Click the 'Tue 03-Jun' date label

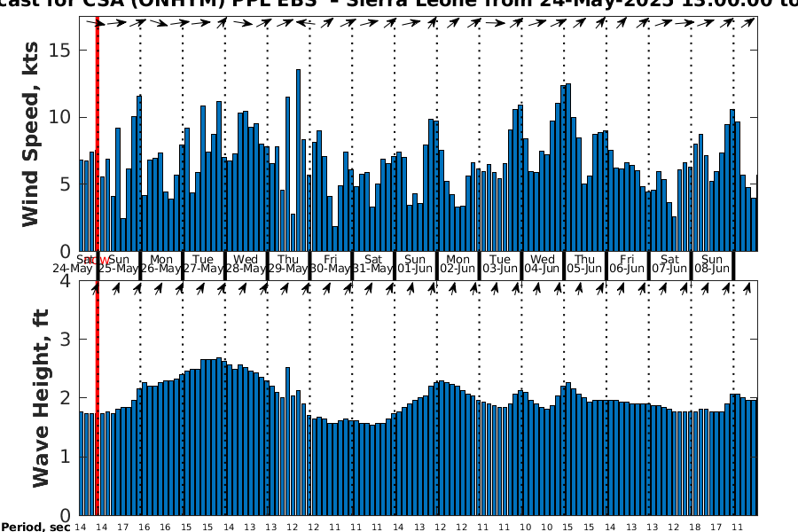coord(500,263)
